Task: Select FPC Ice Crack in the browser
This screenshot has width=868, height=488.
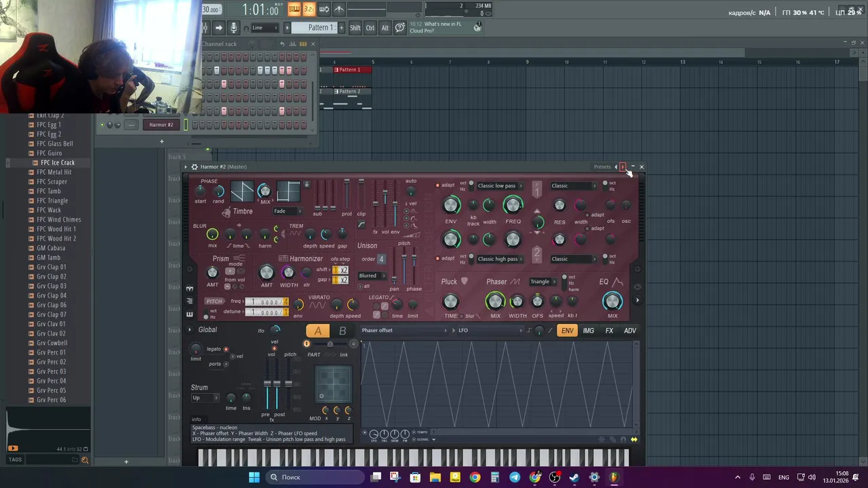Action: coord(58,163)
